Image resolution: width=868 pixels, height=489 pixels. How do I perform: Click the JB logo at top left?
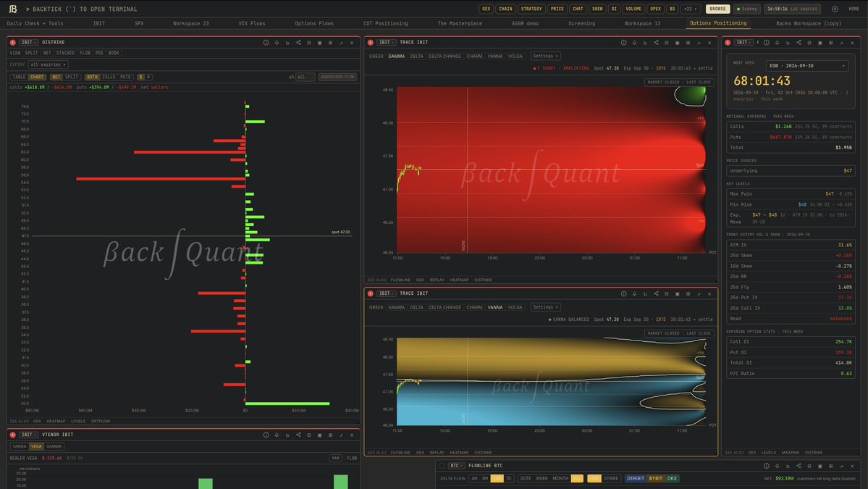click(12, 9)
